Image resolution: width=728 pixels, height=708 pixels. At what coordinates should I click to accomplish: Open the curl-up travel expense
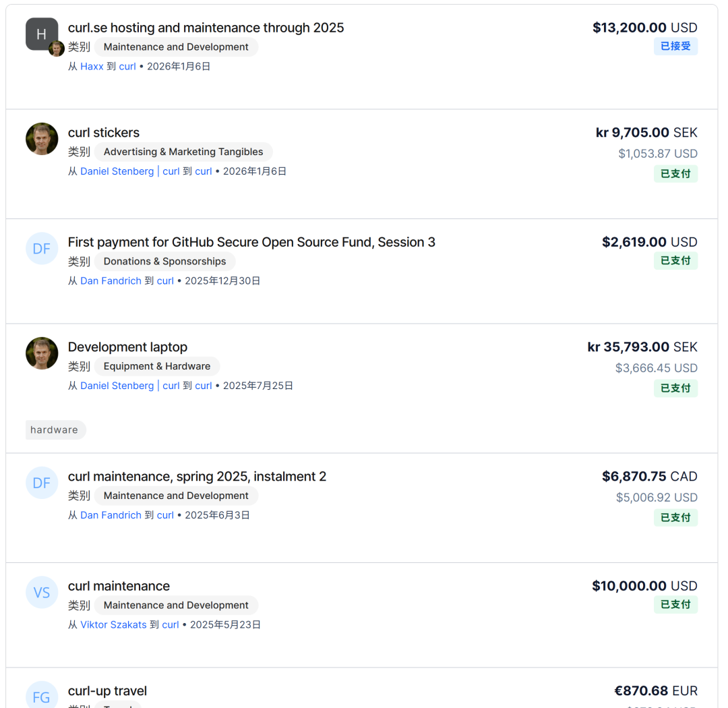pyautogui.click(x=107, y=691)
